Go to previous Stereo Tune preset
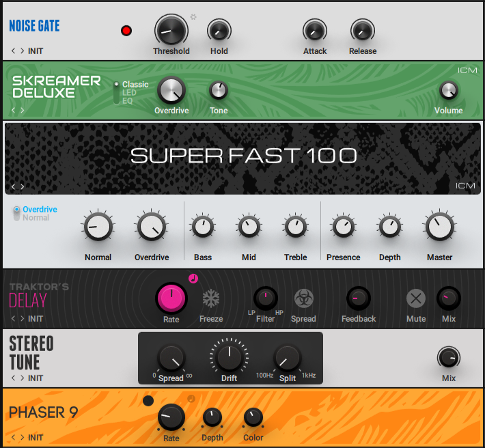The height and width of the screenshot is (448, 485). tap(13, 378)
